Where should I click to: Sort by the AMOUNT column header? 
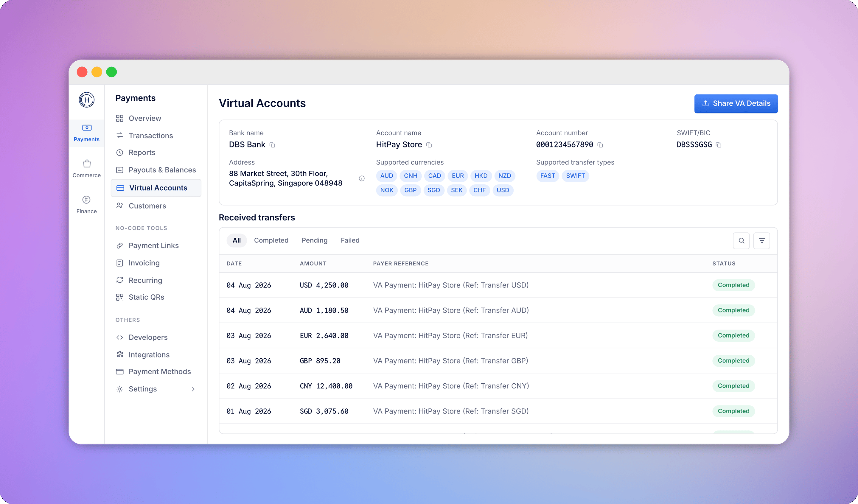click(313, 264)
